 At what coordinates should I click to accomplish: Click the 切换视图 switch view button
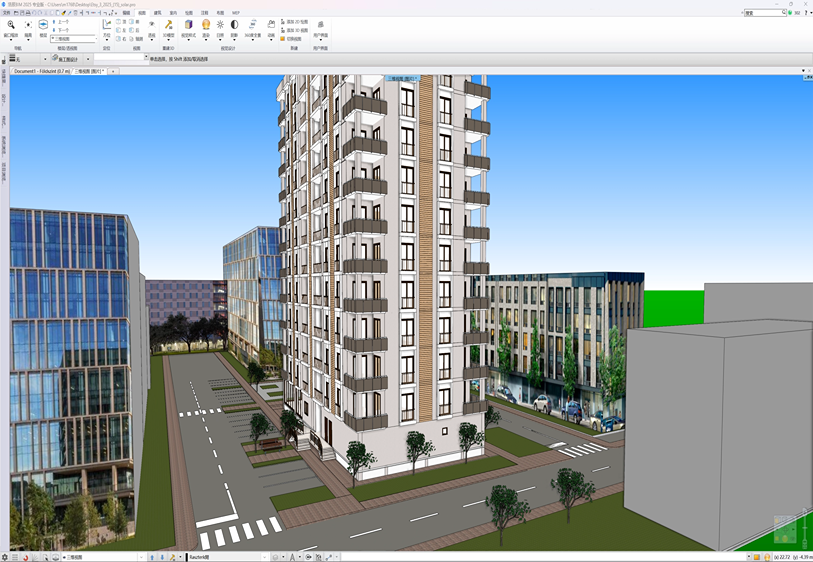click(292, 38)
